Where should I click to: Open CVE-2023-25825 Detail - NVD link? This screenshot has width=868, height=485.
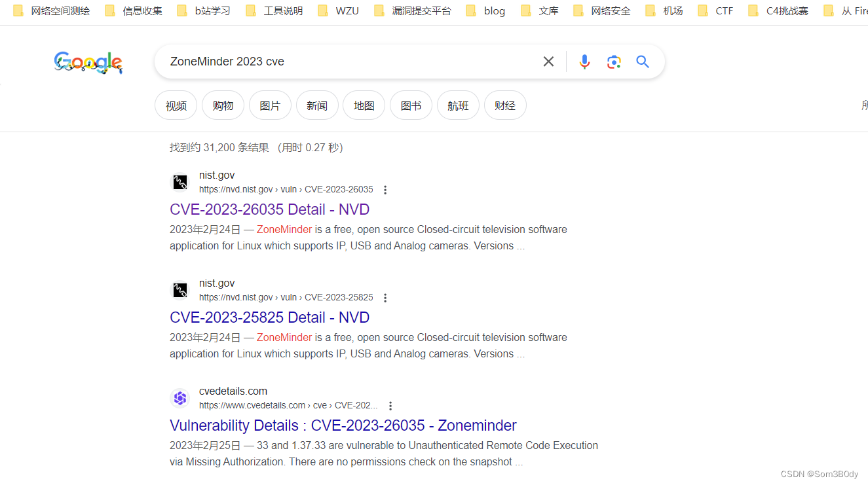click(270, 317)
